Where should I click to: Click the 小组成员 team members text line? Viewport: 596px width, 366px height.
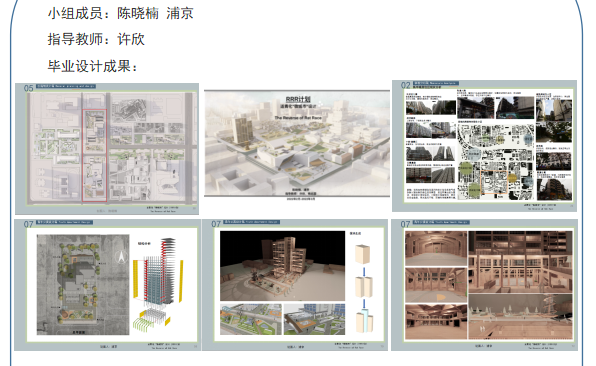[120, 13]
